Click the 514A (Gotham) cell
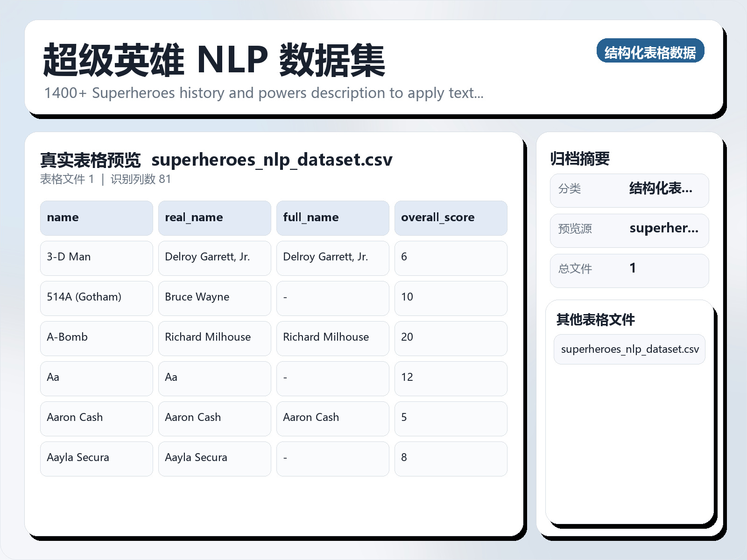This screenshot has height=560, width=747. coord(96,298)
